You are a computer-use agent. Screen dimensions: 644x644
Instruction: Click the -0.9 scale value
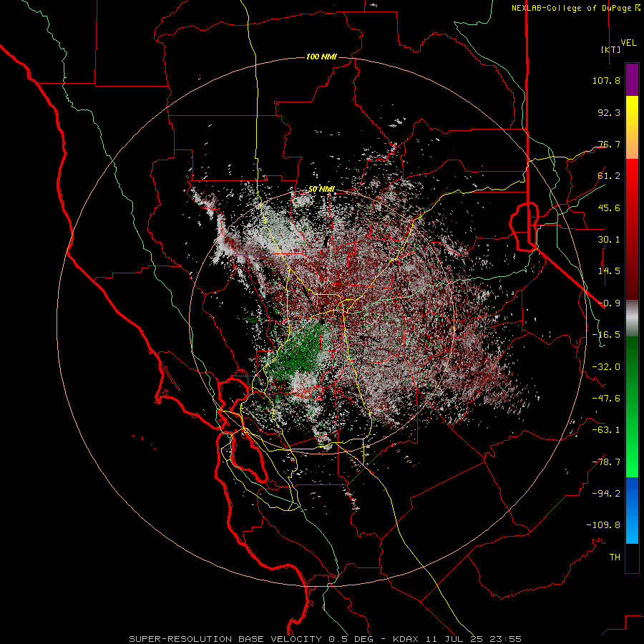coord(609,303)
